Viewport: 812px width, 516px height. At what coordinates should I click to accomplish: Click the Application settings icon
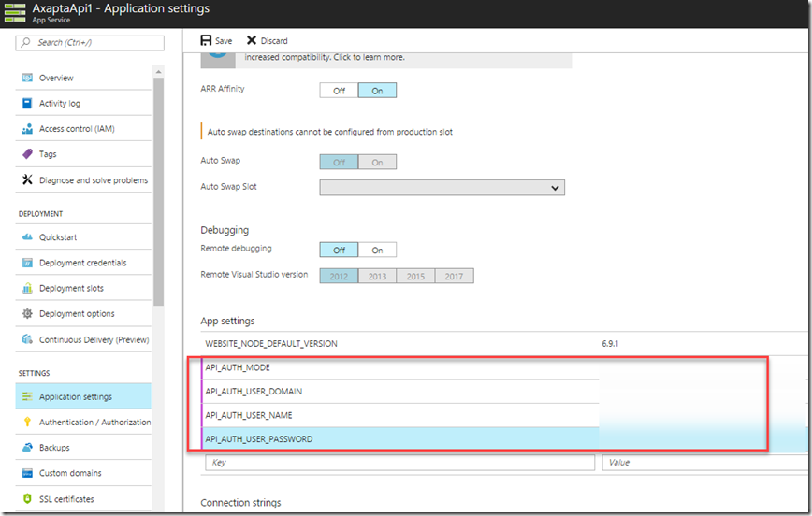27,396
